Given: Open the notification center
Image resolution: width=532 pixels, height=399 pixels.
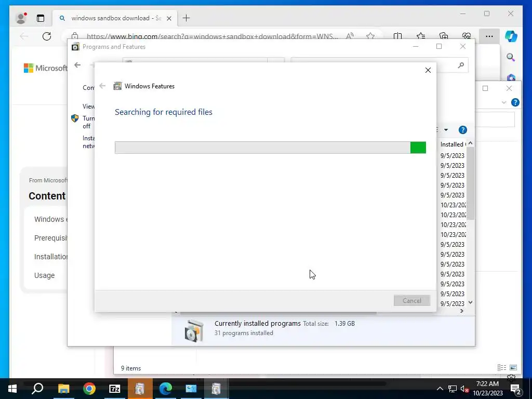Looking at the screenshot, I should pos(516,389).
